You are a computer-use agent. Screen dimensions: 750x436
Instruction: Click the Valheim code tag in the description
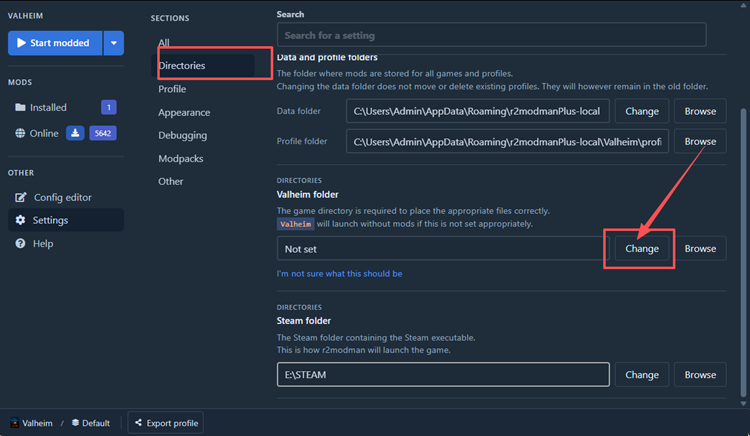296,224
